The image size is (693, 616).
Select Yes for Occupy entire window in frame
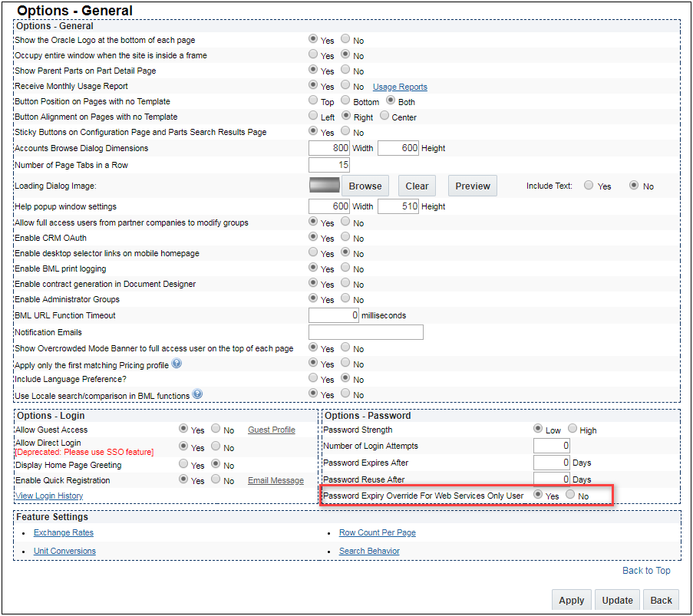click(x=313, y=54)
